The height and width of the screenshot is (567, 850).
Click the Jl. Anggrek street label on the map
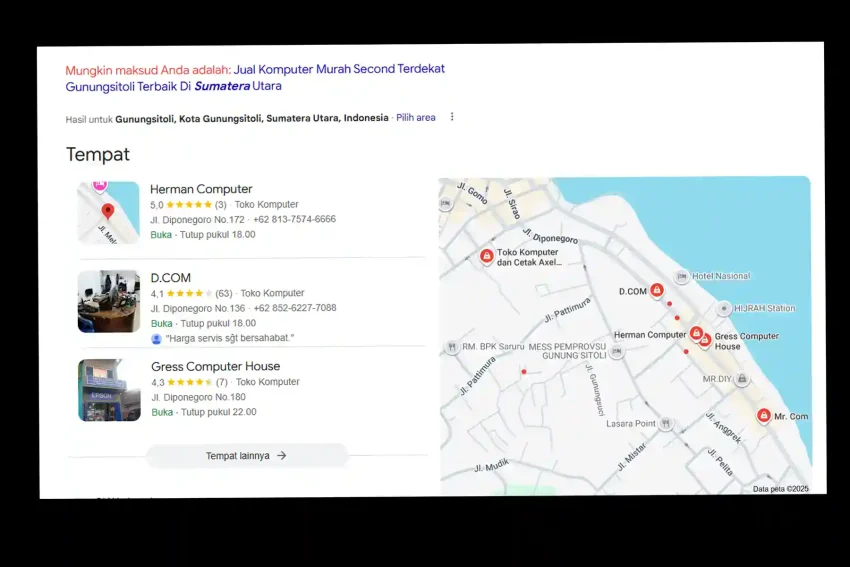(x=723, y=428)
